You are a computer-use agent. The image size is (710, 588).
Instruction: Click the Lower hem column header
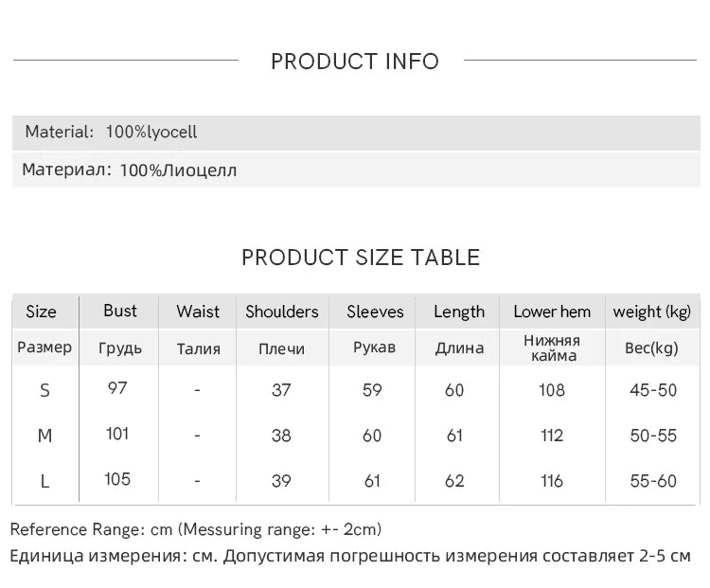point(552,312)
